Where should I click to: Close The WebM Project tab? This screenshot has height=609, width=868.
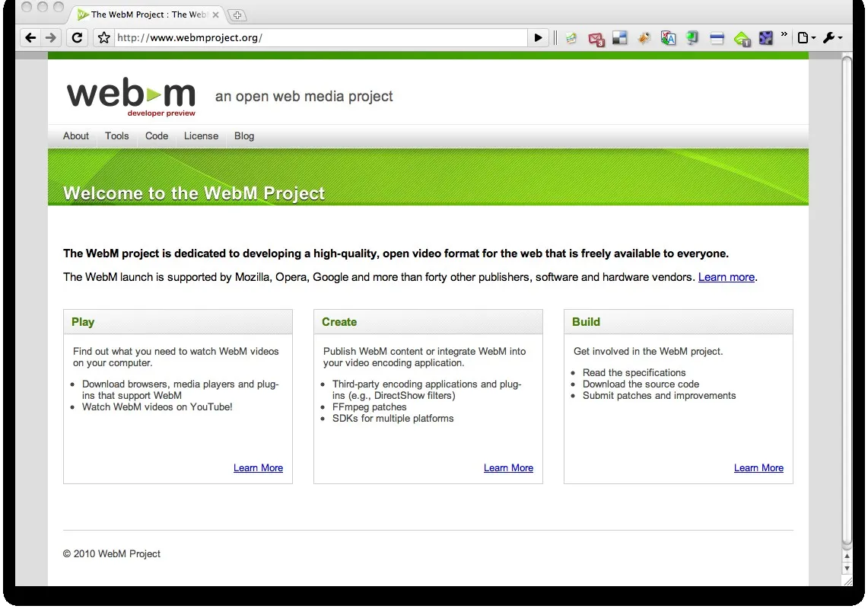[216, 15]
